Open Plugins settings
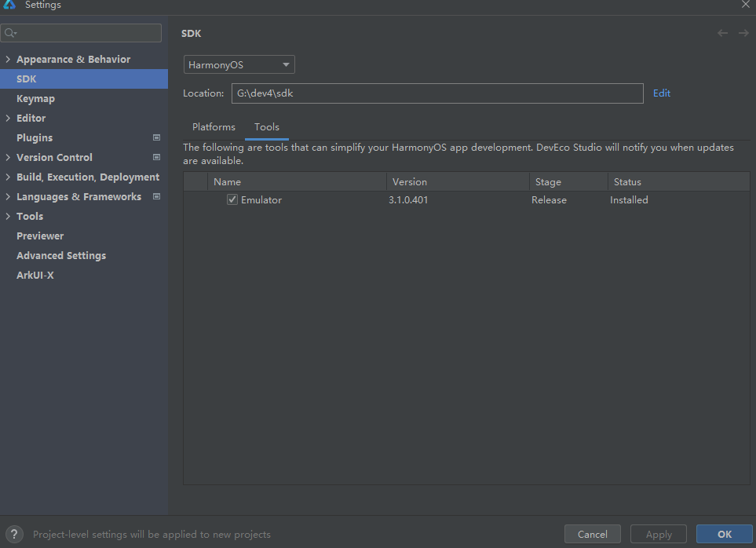The height and width of the screenshot is (548, 756). (x=35, y=137)
